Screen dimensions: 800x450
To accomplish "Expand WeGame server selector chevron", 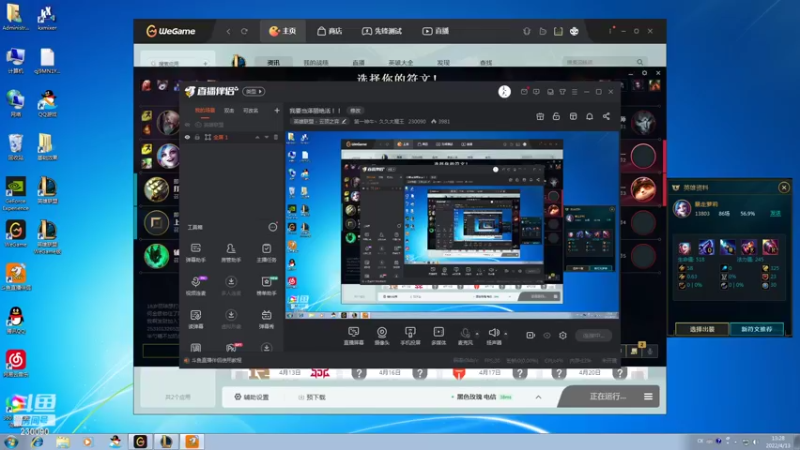I will [538, 397].
